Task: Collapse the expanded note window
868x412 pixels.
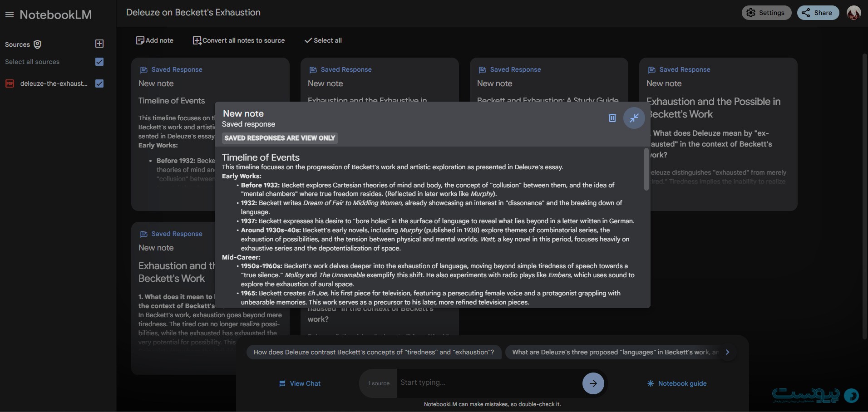Action: point(634,118)
